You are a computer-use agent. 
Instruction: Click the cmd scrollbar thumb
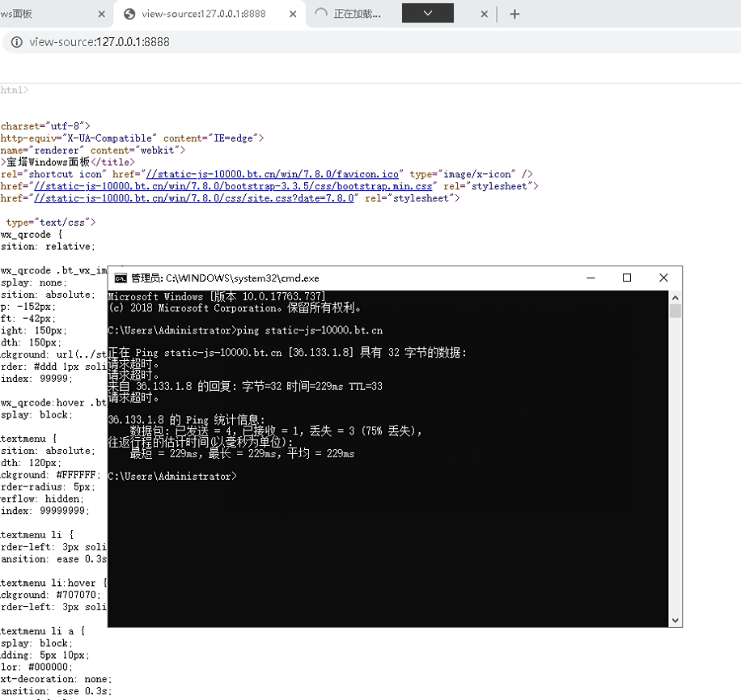675,311
